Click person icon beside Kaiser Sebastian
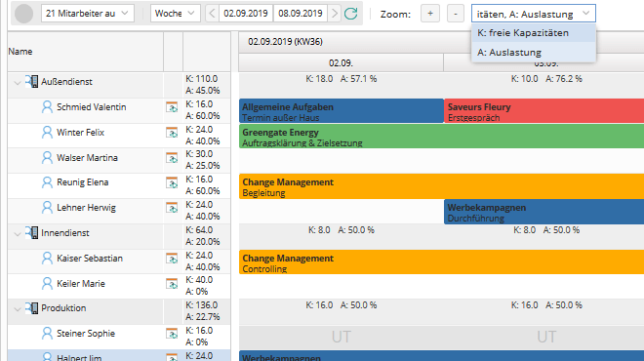Screen dimensions: 644x361 click(x=47, y=258)
